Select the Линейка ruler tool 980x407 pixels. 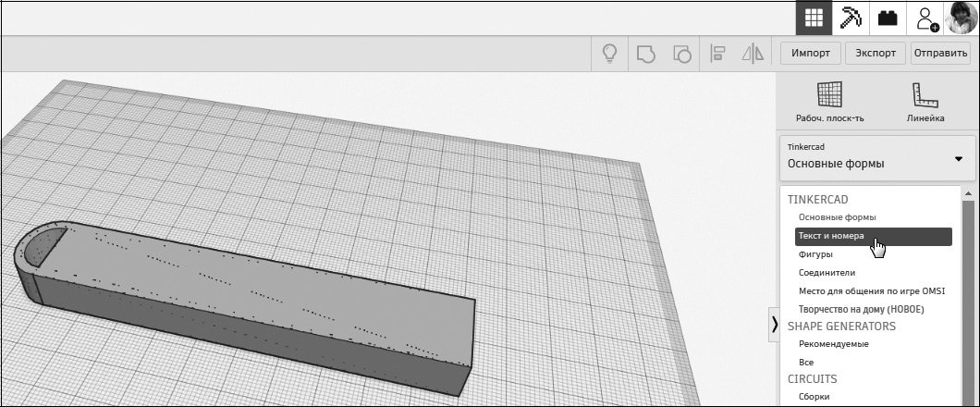tap(925, 102)
